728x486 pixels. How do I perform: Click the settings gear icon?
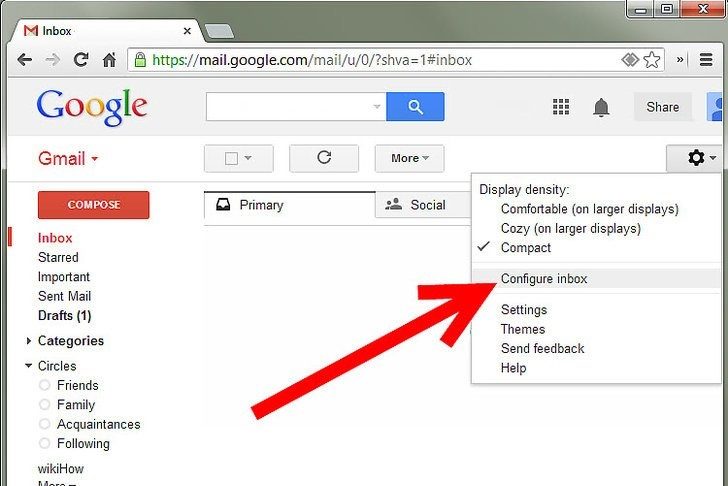(x=696, y=158)
